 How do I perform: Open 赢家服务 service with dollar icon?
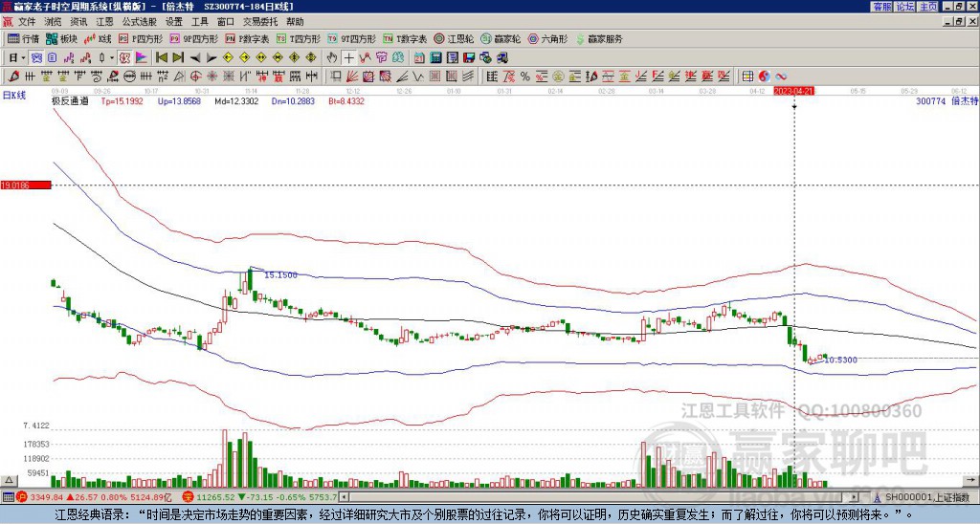(599, 38)
